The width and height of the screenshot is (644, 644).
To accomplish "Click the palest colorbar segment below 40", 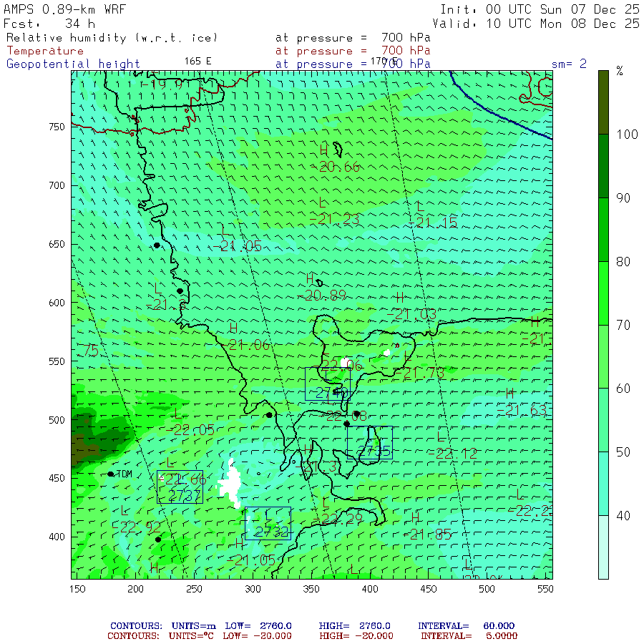I will [x=603, y=547].
